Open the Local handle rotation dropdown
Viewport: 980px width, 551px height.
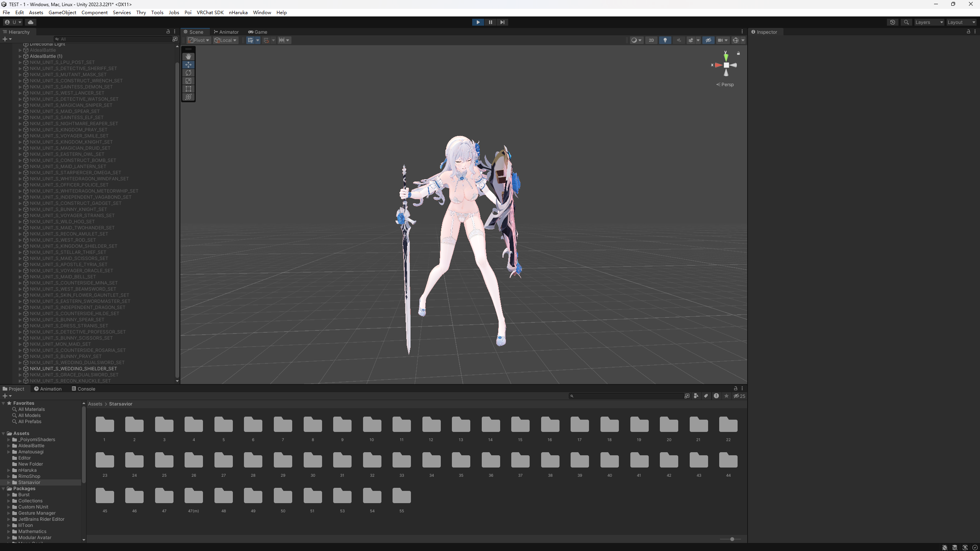pos(225,40)
